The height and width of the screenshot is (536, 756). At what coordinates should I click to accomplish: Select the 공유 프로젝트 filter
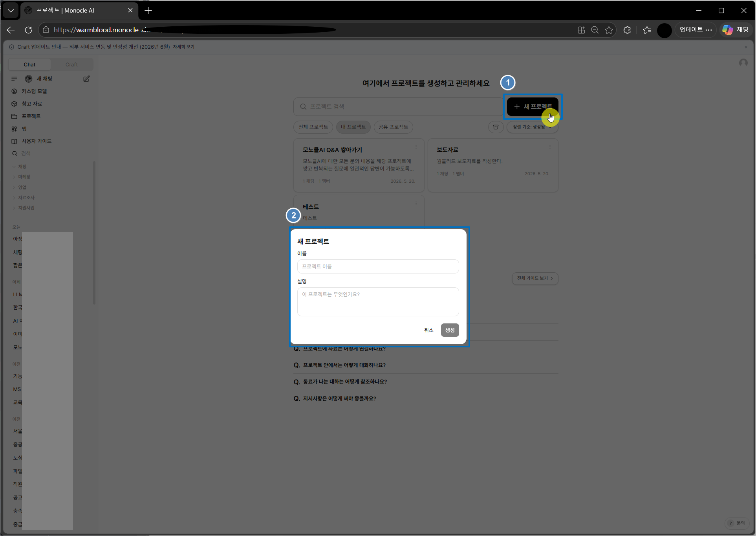click(x=393, y=127)
